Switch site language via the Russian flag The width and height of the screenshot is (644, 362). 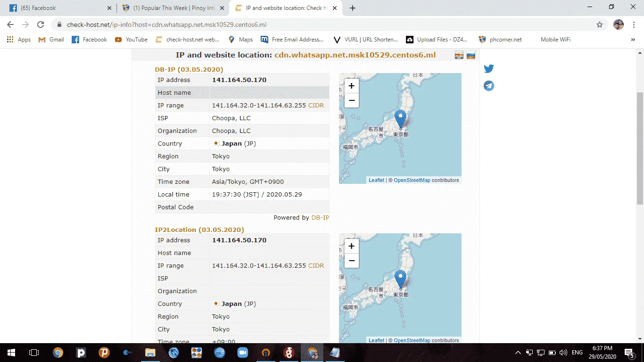coord(471,55)
